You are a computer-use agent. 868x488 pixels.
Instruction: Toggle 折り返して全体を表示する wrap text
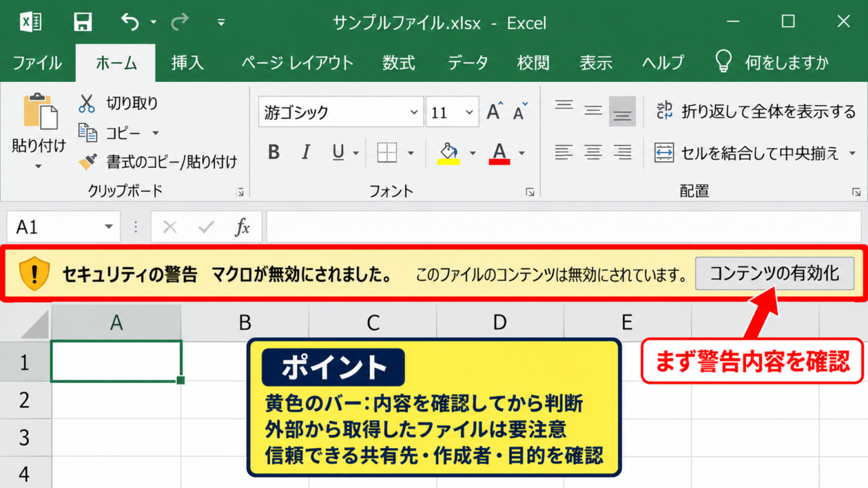pyautogui.click(x=756, y=111)
